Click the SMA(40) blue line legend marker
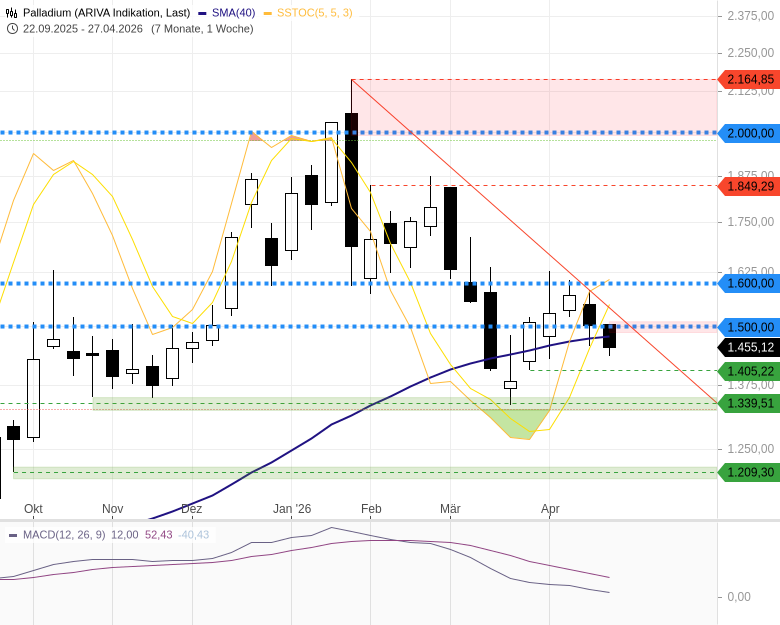 [202, 13]
